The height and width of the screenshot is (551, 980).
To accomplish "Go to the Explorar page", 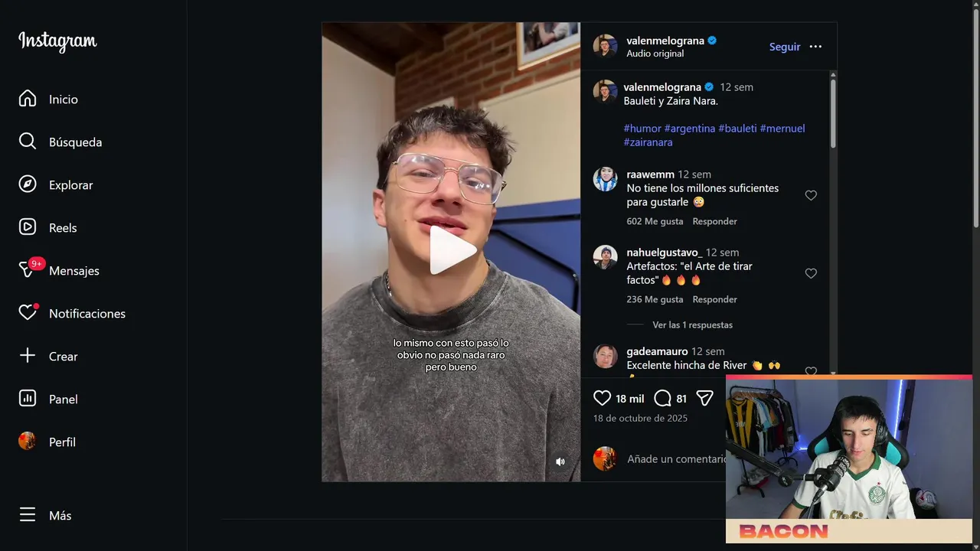I will point(56,184).
